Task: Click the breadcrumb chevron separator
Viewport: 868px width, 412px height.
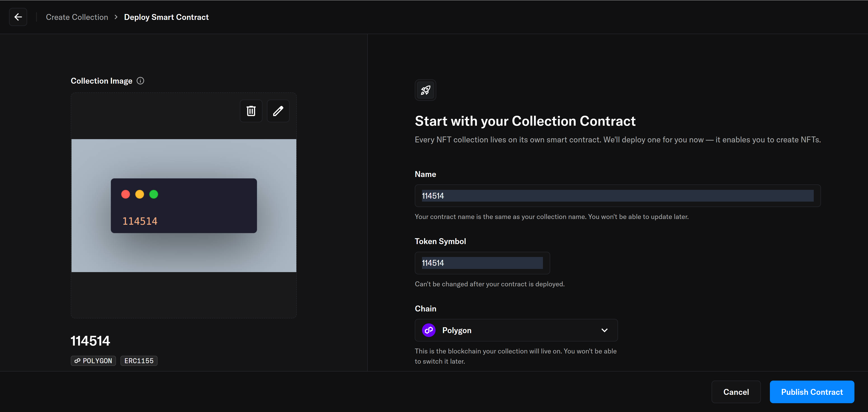Action: pyautogui.click(x=116, y=17)
